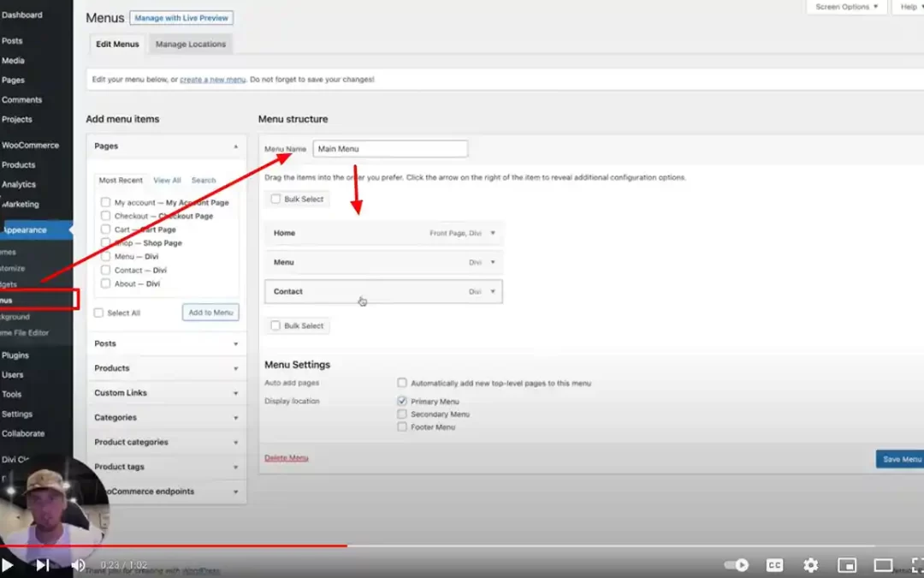
Task: Check Contact — Divi page
Action: coord(105,270)
